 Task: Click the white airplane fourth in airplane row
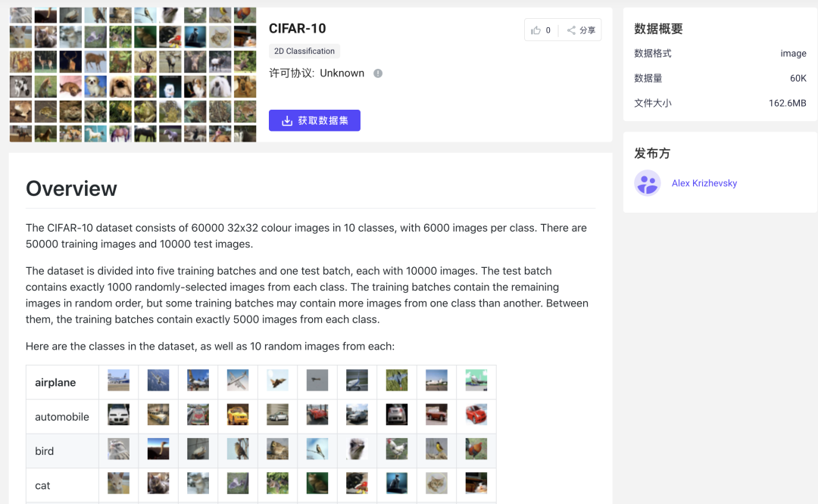[x=238, y=381]
